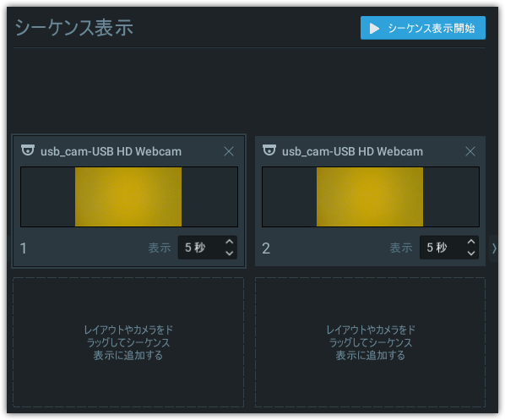Increase the display seconds for sequence item 2
Image resolution: width=505 pixels, height=420 pixels.
471,242
